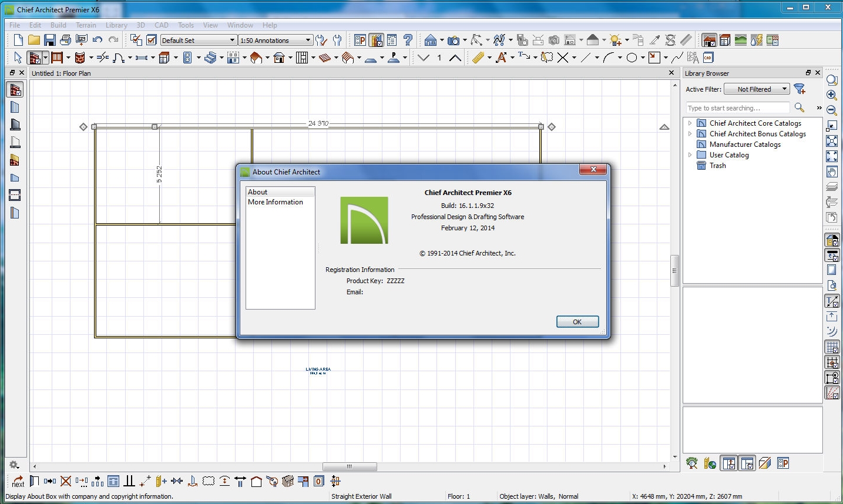Click the New Plan blank page icon
Screen dimensions: 843x504
click(18, 40)
